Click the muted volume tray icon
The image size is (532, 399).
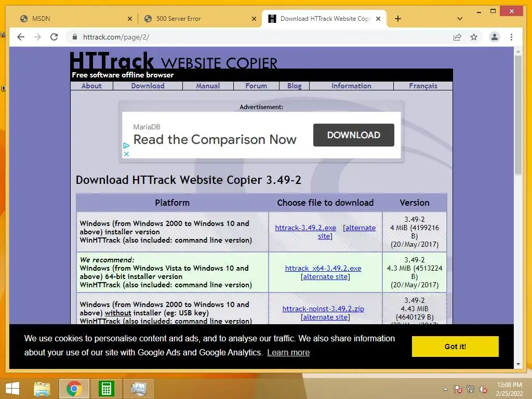click(x=483, y=389)
